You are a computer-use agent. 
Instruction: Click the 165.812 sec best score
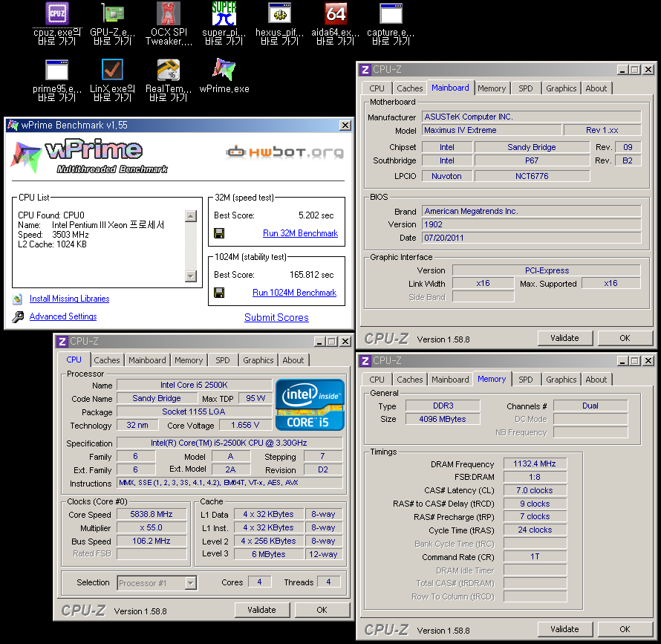pyautogui.click(x=311, y=275)
